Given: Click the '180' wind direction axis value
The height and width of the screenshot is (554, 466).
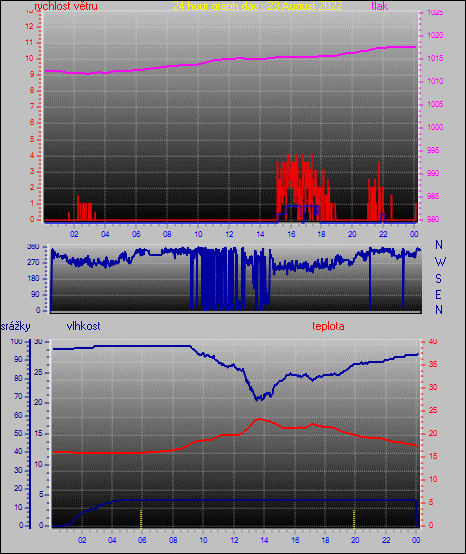Looking at the screenshot, I should 33,278.
